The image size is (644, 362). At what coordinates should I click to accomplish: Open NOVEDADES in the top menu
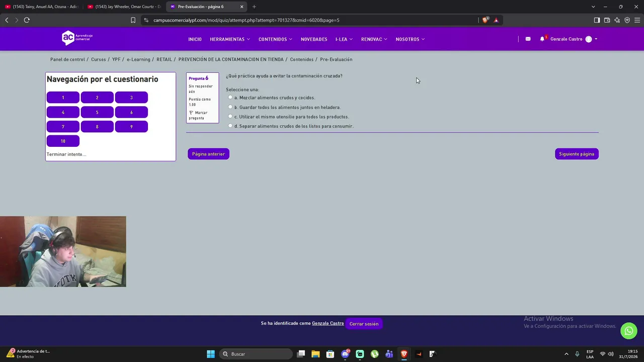pyautogui.click(x=314, y=39)
